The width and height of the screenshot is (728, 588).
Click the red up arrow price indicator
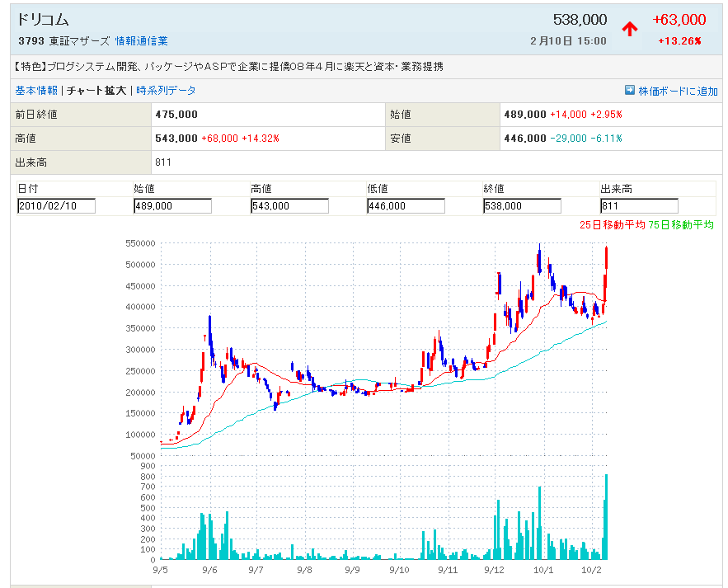[630, 29]
